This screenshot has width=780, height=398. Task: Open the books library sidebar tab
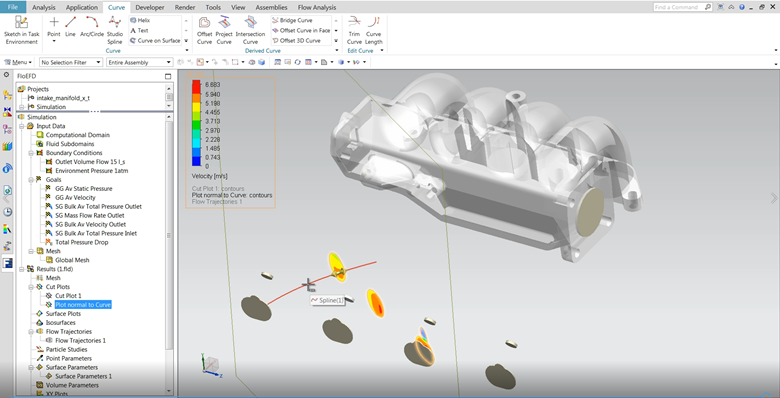(7, 146)
